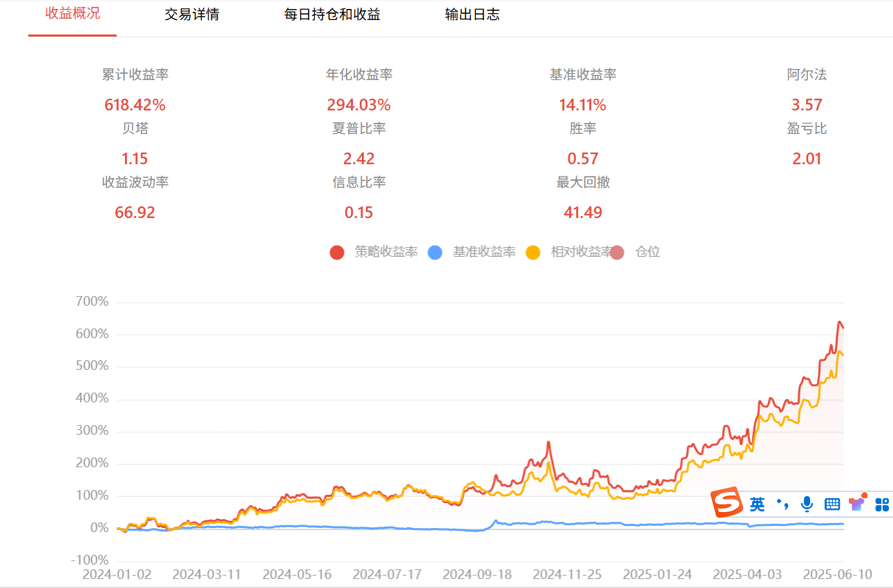Switch to the 收益概况 tab
893x588 pixels.
coord(73,14)
